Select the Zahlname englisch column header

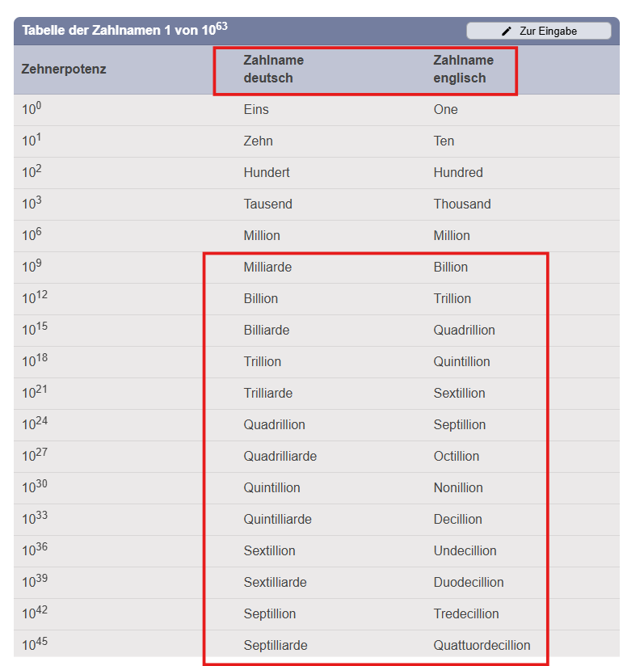coord(463,69)
